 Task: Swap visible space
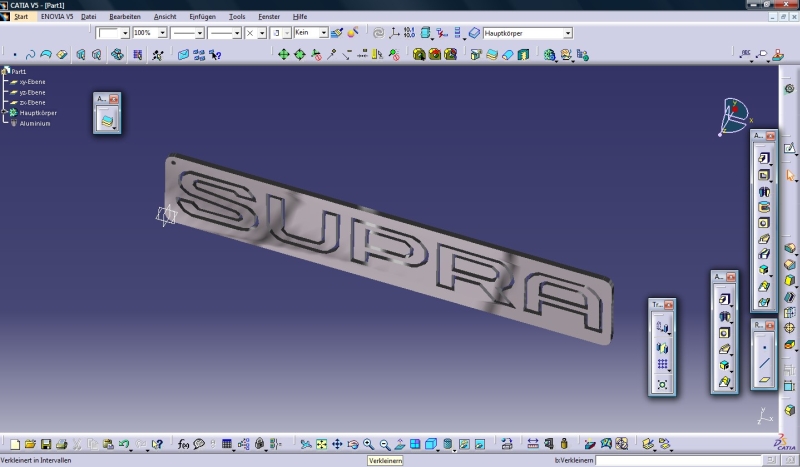[480, 444]
